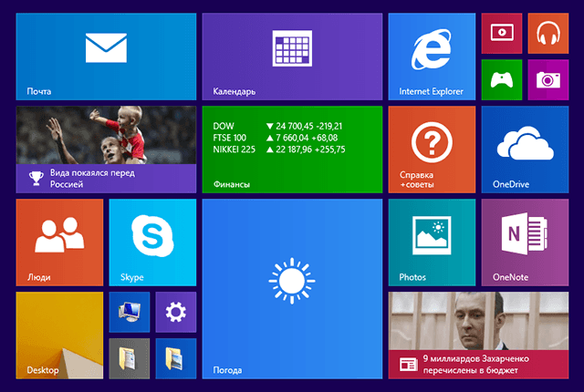This screenshot has height=392, width=584.
Task: Open the Video tile with play icon
Action: click(502, 34)
